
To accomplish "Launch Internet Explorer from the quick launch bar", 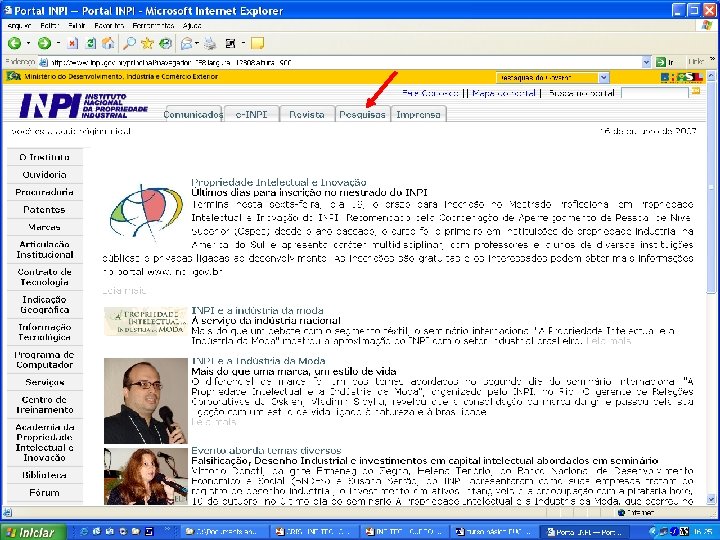I will point(84,532).
